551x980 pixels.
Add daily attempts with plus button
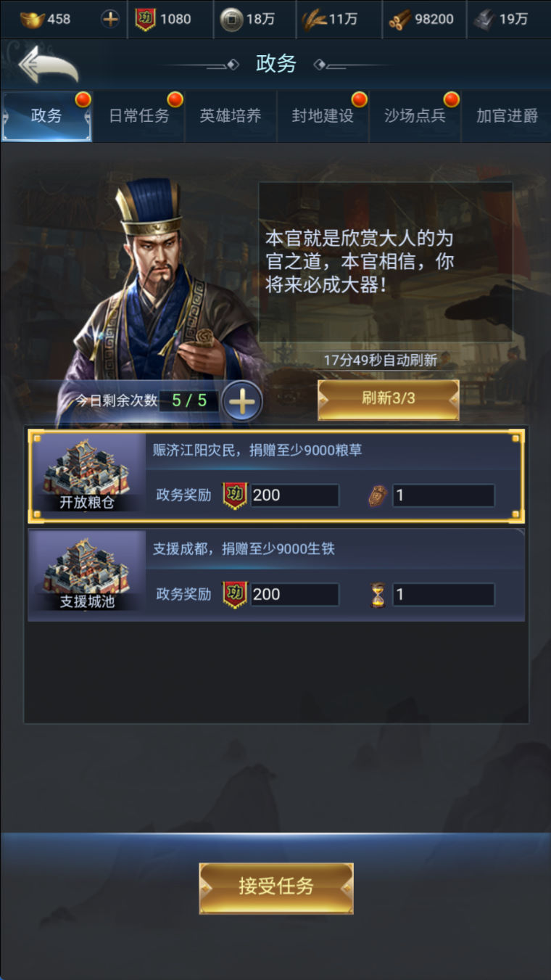coord(242,401)
